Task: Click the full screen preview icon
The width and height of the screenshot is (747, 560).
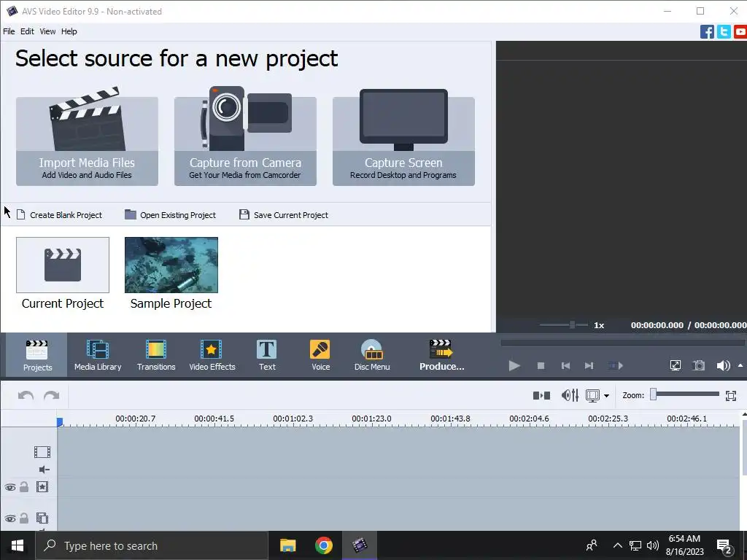Action: [675, 365]
